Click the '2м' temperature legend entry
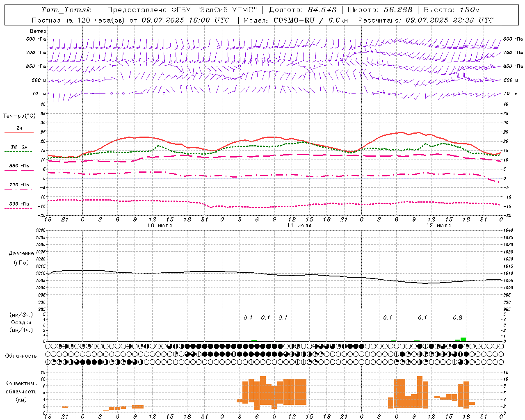Image resolution: width=525 pixels, height=420 pixels. click(19, 128)
